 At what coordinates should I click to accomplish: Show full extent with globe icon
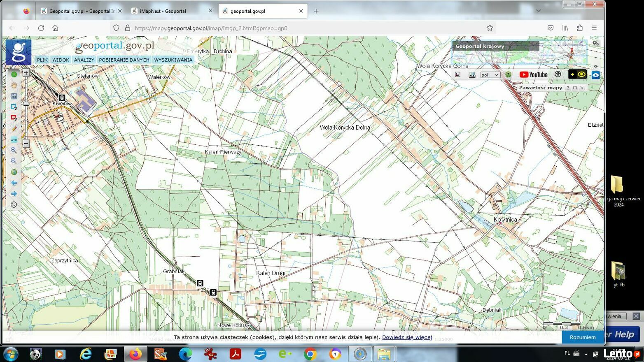click(x=14, y=172)
